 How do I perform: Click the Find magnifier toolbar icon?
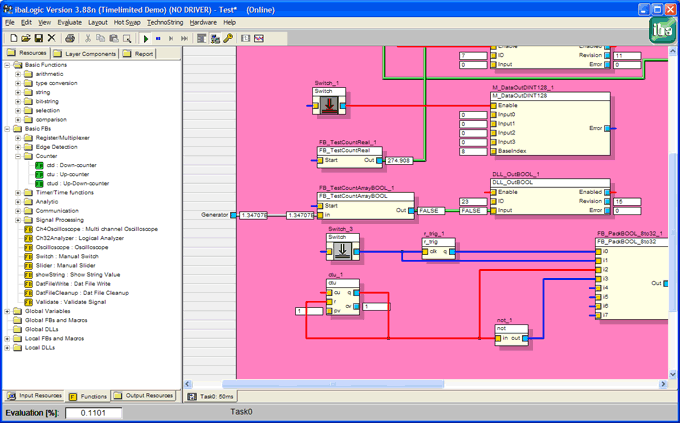pyautogui.click(x=127, y=38)
